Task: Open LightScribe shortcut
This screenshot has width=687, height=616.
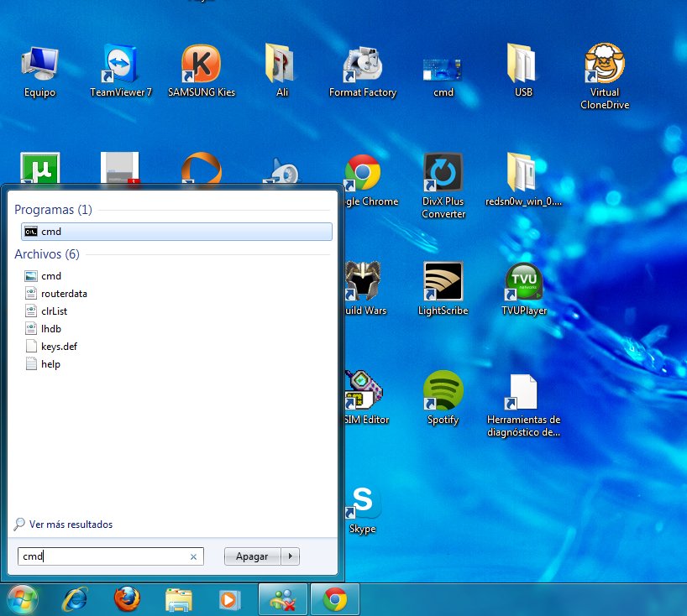Action: (443, 290)
